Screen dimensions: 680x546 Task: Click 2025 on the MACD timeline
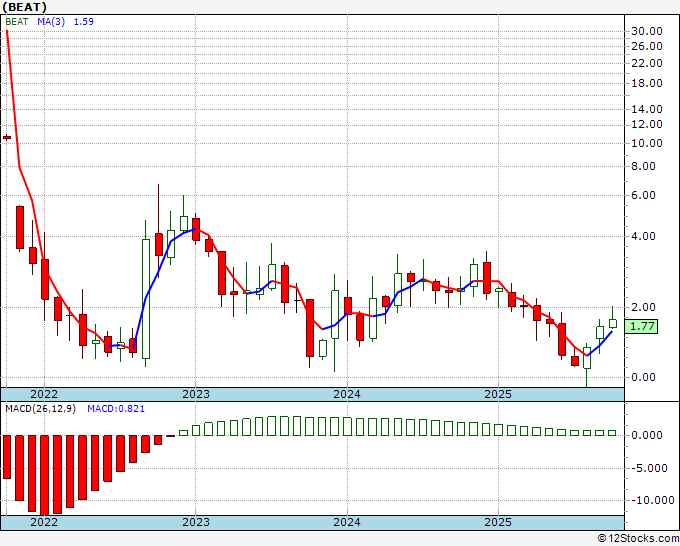point(498,522)
